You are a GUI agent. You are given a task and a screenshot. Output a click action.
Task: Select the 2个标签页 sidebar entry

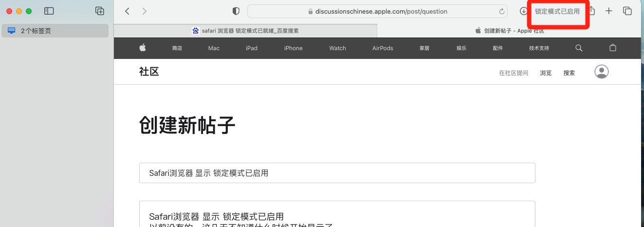click(55, 31)
